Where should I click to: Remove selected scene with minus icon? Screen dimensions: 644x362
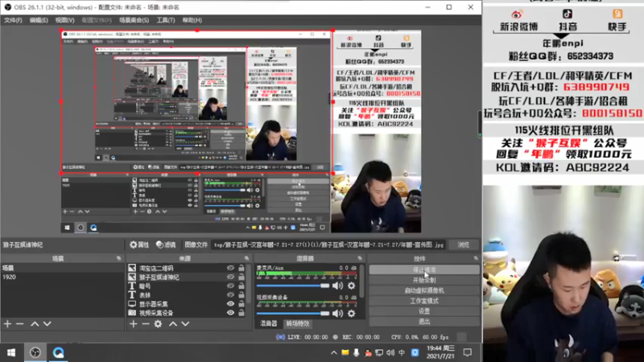click(x=19, y=324)
